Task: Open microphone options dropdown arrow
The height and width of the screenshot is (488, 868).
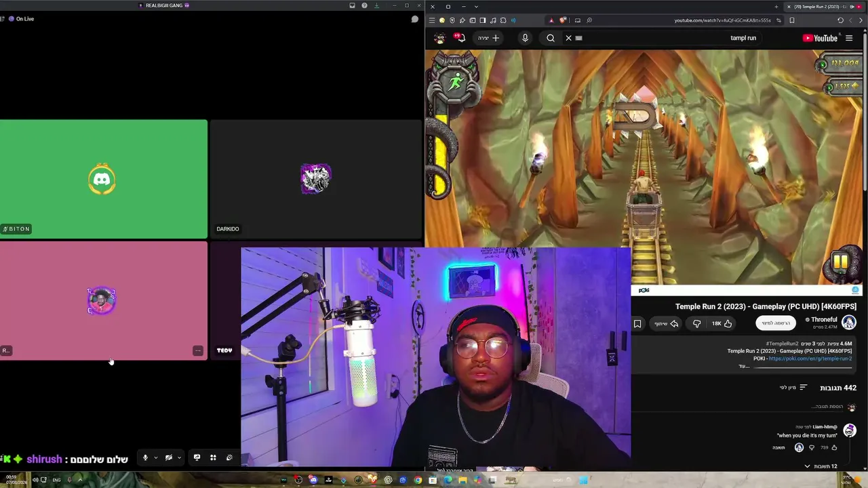Action: (x=156, y=457)
